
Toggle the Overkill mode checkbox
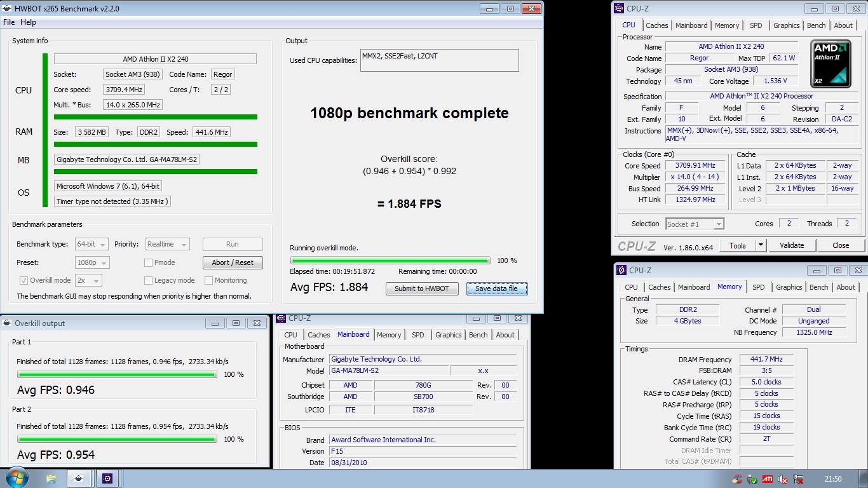pos(24,280)
